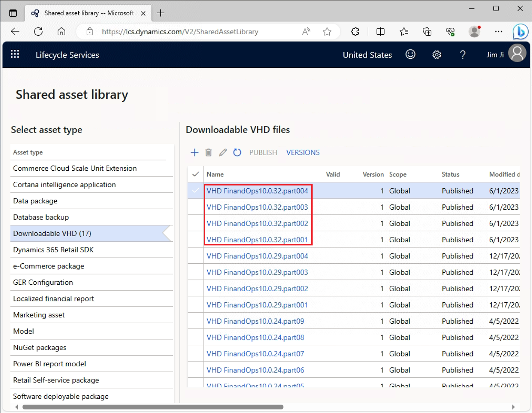Click the add new asset plus icon
532x413 pixels.
tap(194, 152)
